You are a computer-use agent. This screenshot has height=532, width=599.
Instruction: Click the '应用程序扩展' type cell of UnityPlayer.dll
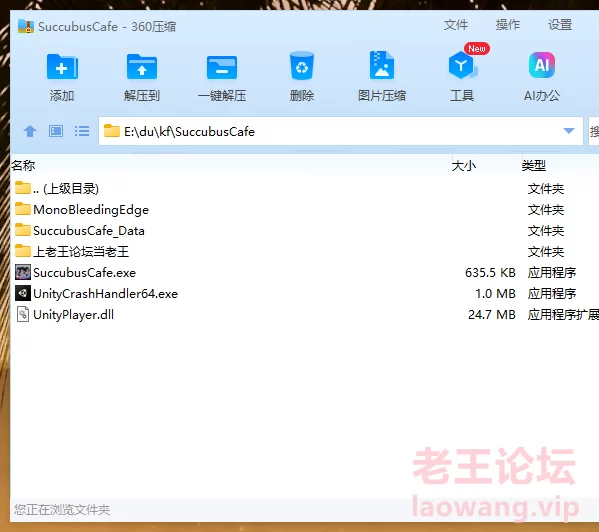pyautogui.click(x=563, y=315)
